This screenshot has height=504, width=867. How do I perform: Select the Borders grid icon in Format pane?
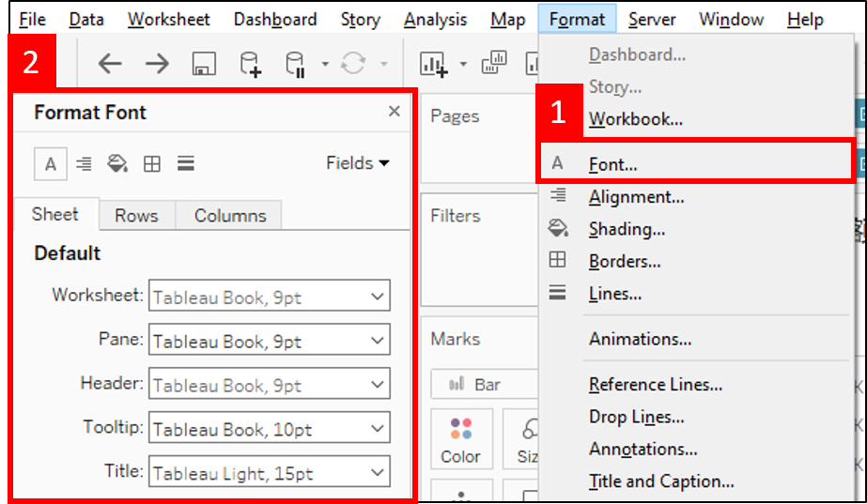click(151, 163)
